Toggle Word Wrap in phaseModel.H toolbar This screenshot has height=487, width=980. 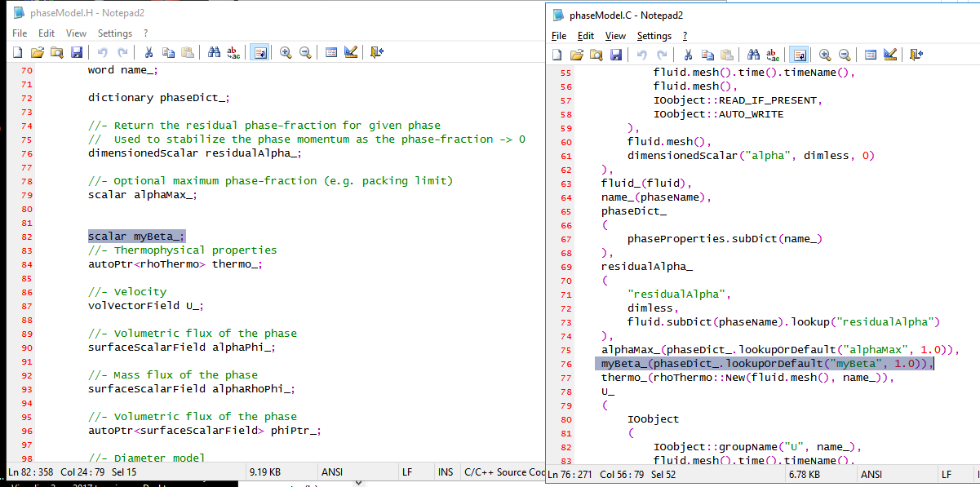point(259,52)
